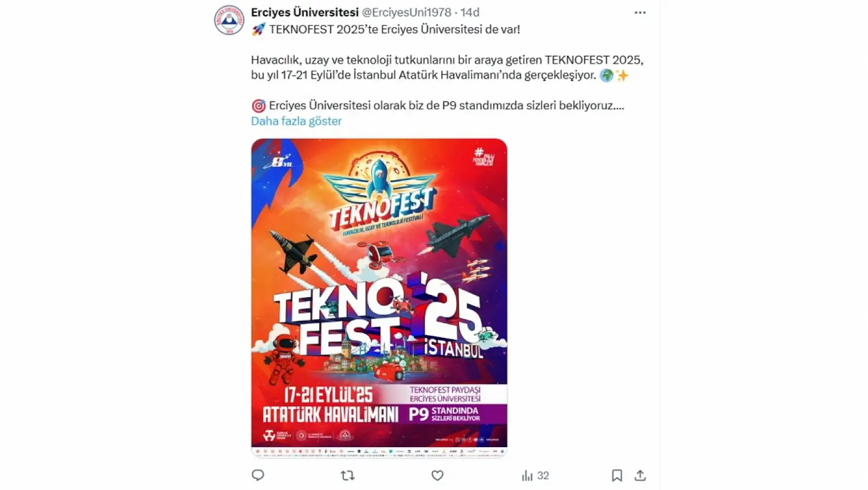Share the tweet with upload arrow icon
Image resolution: width=868 pixels, height=490 pixels.
point(640,475)
